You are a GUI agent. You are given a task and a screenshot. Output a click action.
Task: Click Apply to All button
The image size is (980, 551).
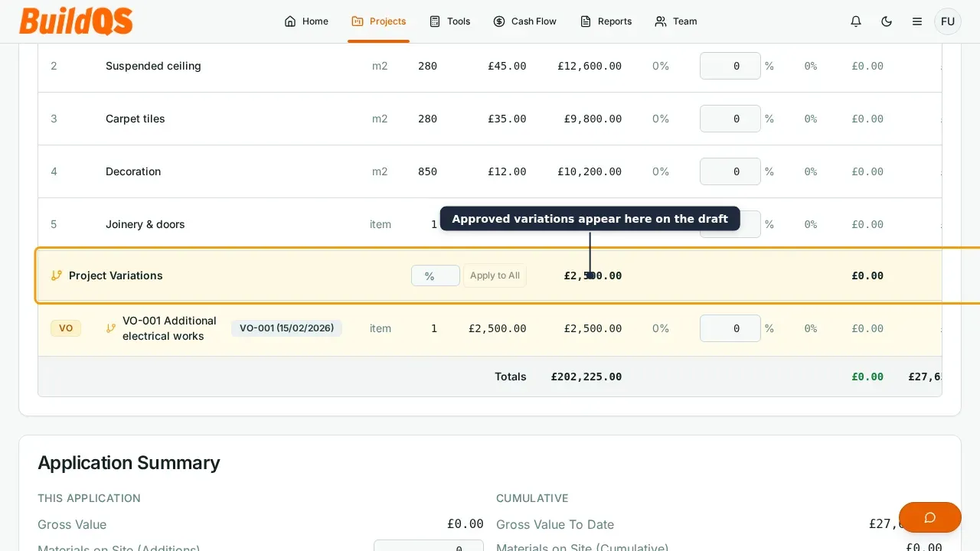(495, 275)
